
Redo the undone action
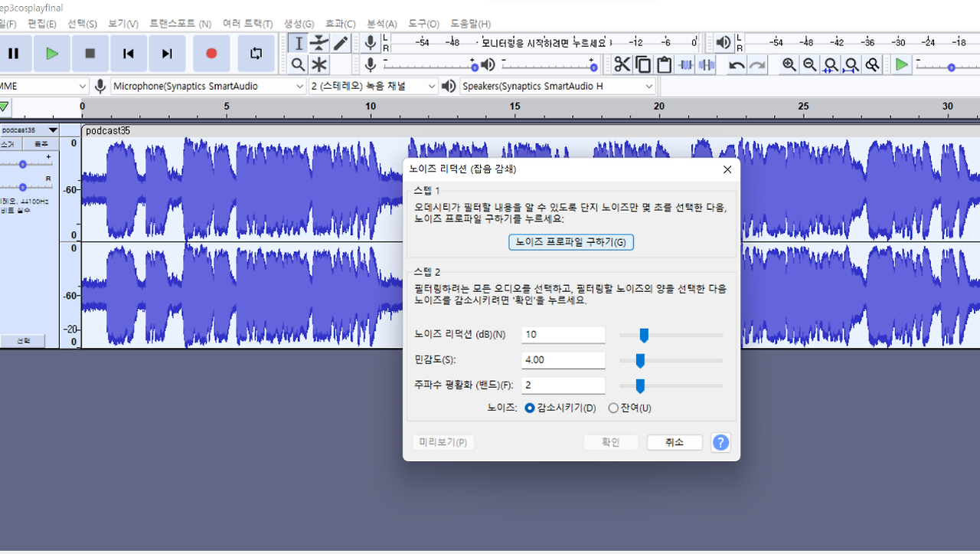[x=757, y=64]
